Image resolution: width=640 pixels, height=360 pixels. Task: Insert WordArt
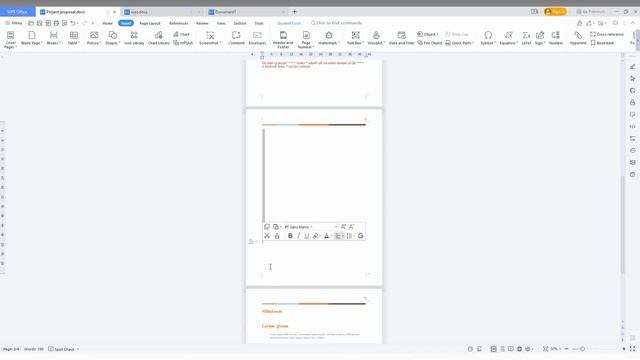coord(376,38)
